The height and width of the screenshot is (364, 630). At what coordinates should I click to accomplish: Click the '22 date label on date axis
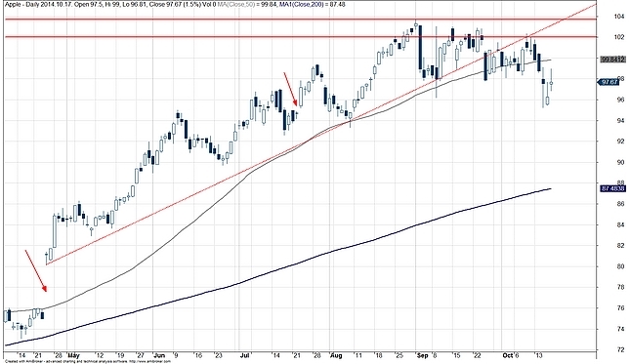point(478,355)
